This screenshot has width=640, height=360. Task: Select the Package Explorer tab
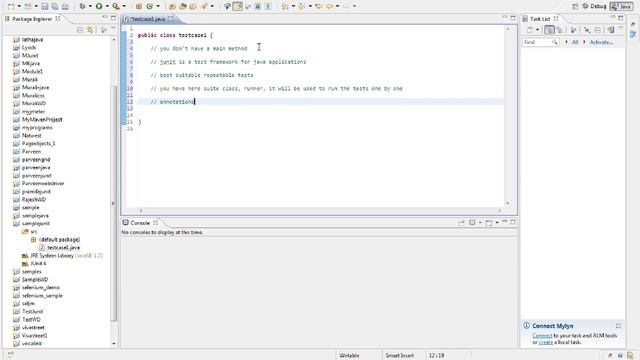(x=31, y=19)
